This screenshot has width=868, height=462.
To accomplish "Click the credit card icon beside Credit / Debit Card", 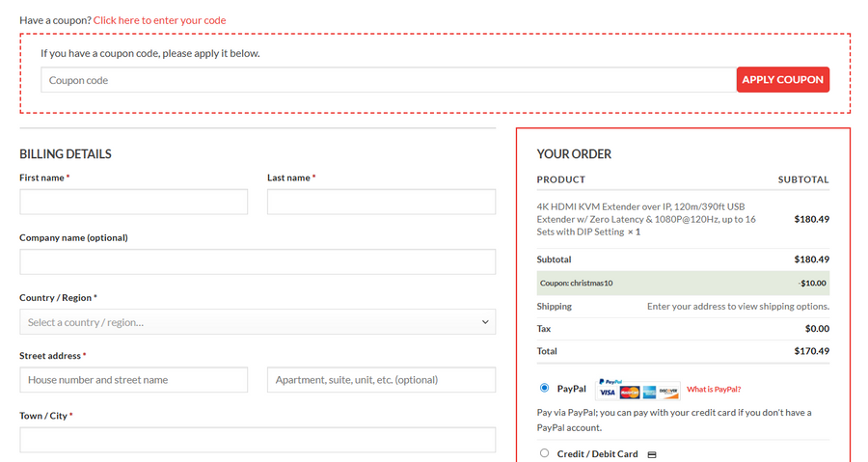I will 652,454.
